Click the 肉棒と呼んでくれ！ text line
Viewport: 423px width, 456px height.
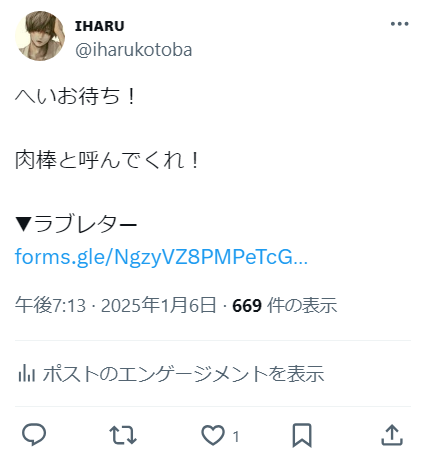[108, 160]
